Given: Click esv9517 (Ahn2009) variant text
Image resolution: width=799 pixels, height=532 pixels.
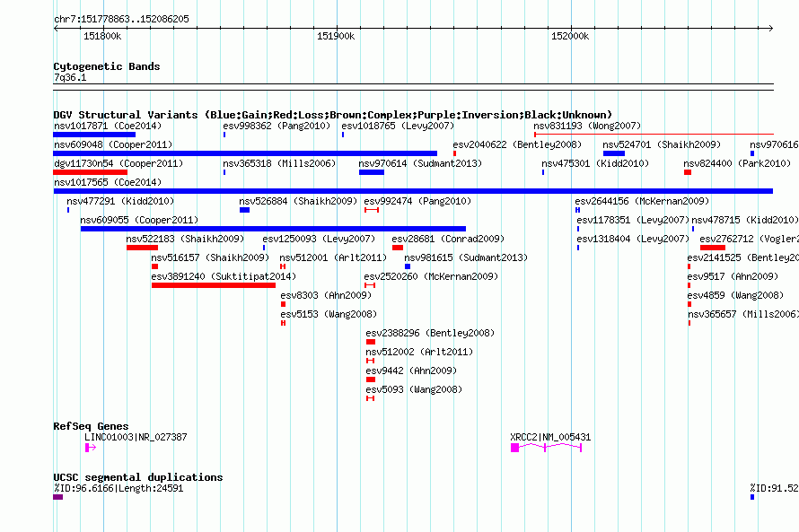Looking at the screenshot, I should point(733,276).
